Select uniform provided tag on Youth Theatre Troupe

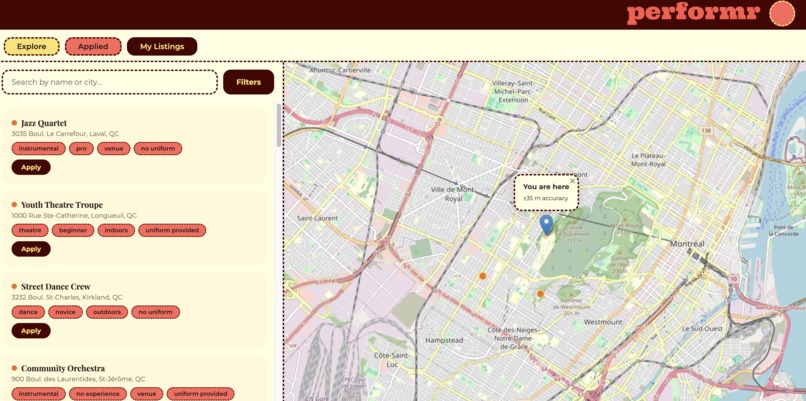(x=172, y=230)
